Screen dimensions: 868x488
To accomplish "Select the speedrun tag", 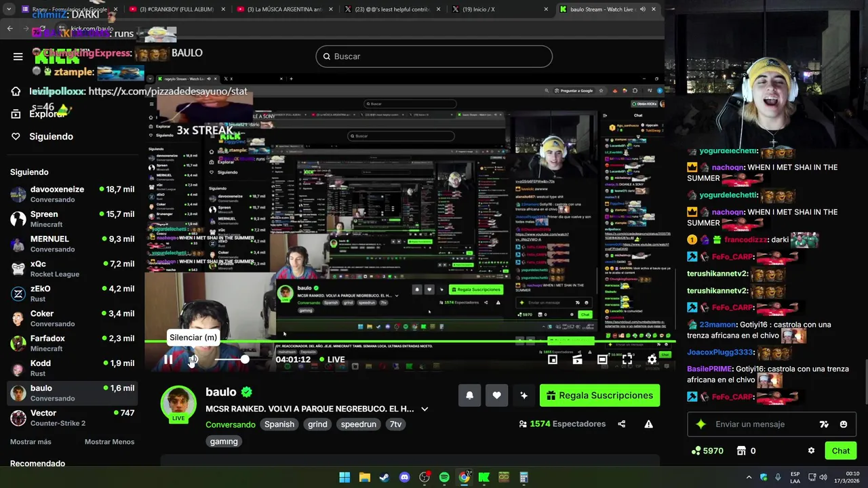I will click(359, 424).
